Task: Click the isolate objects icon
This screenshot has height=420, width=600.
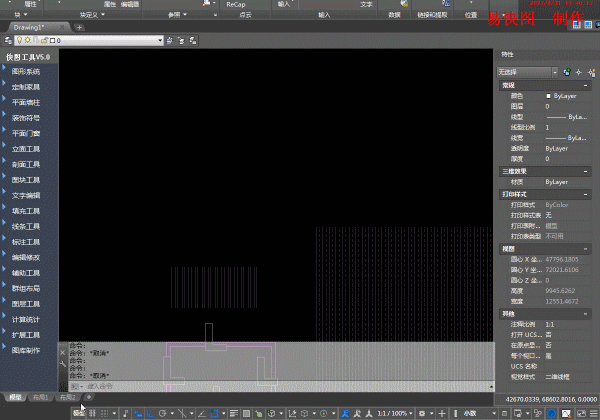Action: point(538,413)
